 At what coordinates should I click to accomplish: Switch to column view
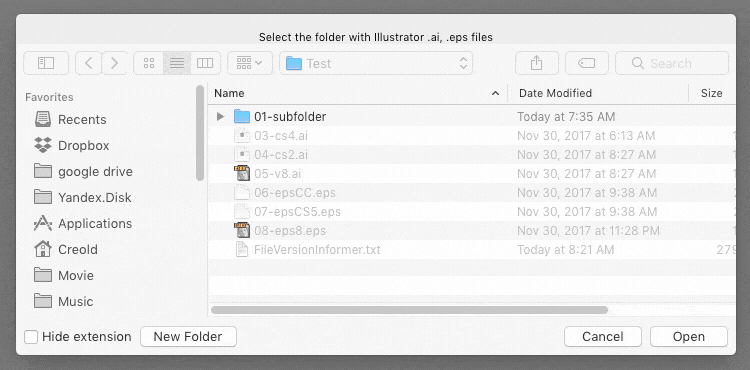[x=205, y=63]
